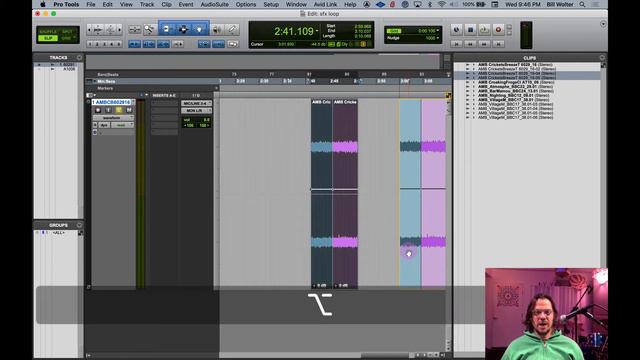The image size is (640, 360).
Task: Open automation mode selector showing read
Action: coord(122,125)
